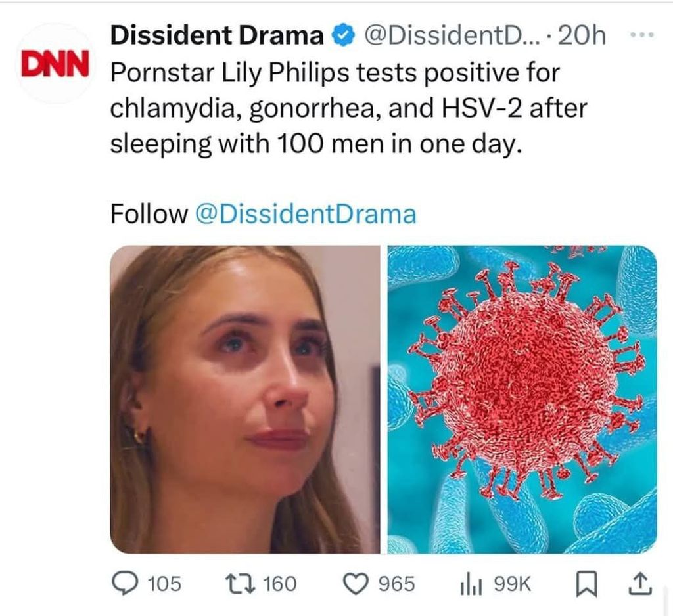Follow the @DissidentDrama mention link
The image size is (673, 616).
point(306,213)
